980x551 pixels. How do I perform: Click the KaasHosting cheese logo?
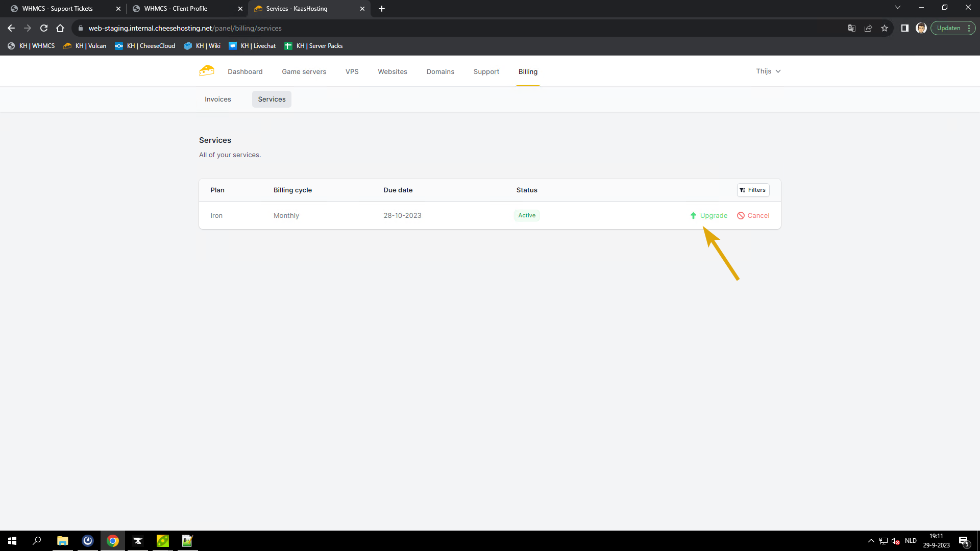(207, 71)
